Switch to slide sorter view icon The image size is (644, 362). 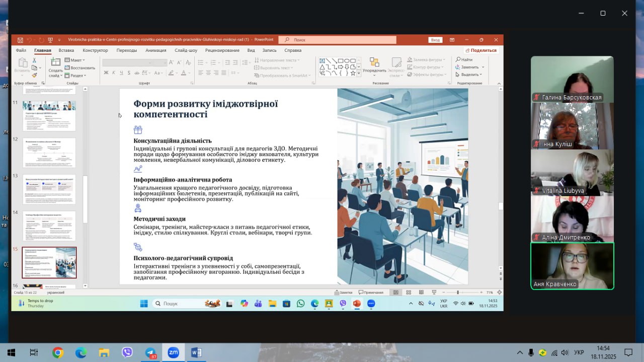(x=408, y=292)
